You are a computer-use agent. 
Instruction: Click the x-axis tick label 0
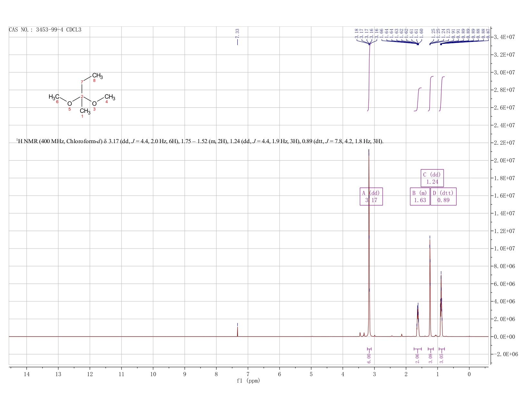pos(469,374)
